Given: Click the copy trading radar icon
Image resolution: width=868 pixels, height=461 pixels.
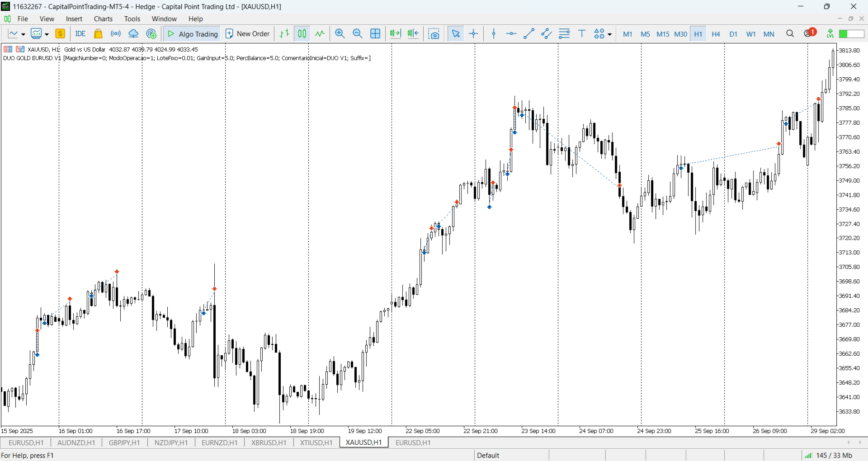Looking at the screenshot, I should click(x=151, y=34).
